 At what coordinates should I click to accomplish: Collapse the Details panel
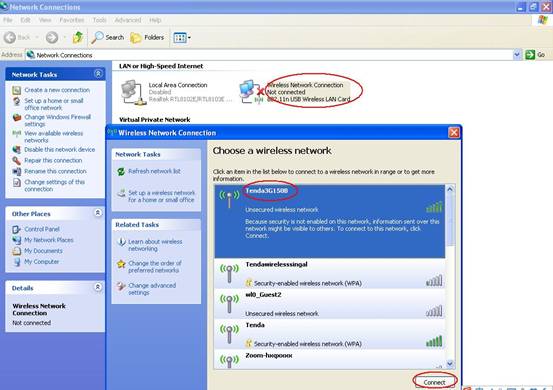[98, 287]
